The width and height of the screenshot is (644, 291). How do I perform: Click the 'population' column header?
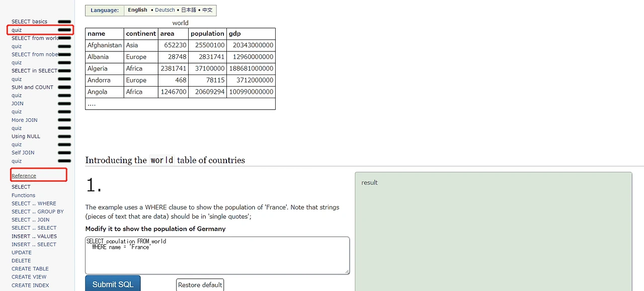pos(207,34)
